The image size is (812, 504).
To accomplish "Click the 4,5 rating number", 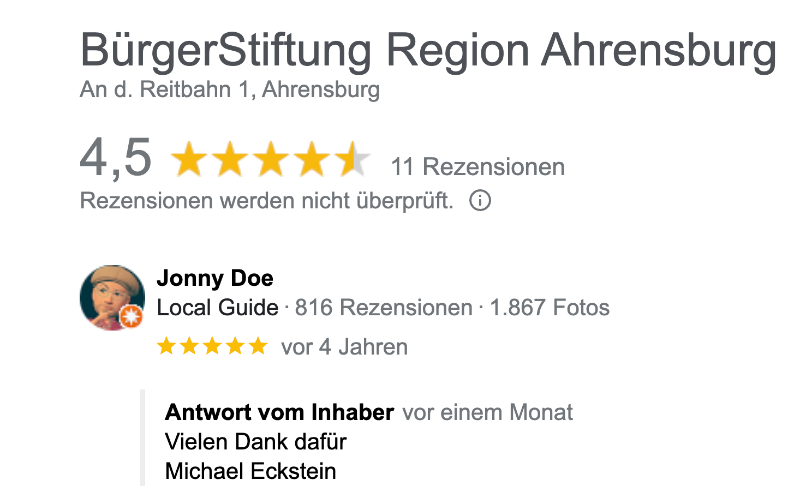I will point(116,159).
